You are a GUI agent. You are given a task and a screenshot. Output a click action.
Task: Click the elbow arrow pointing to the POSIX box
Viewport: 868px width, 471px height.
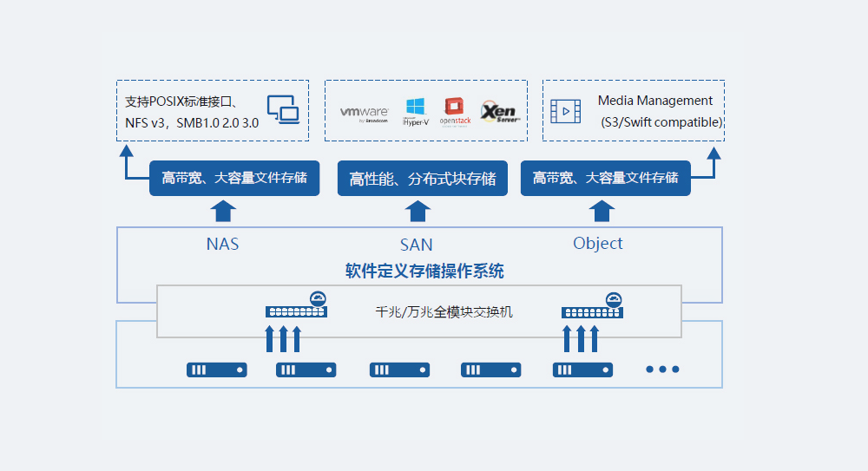tap(133, 162)
